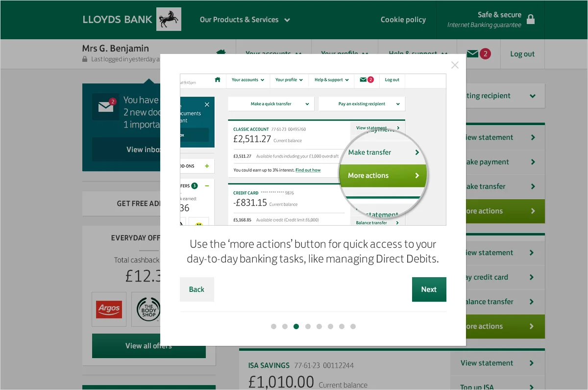Click the tutorial screenshot preview image
The height and width of the screenshot is (390, 588).
[313, 150]
